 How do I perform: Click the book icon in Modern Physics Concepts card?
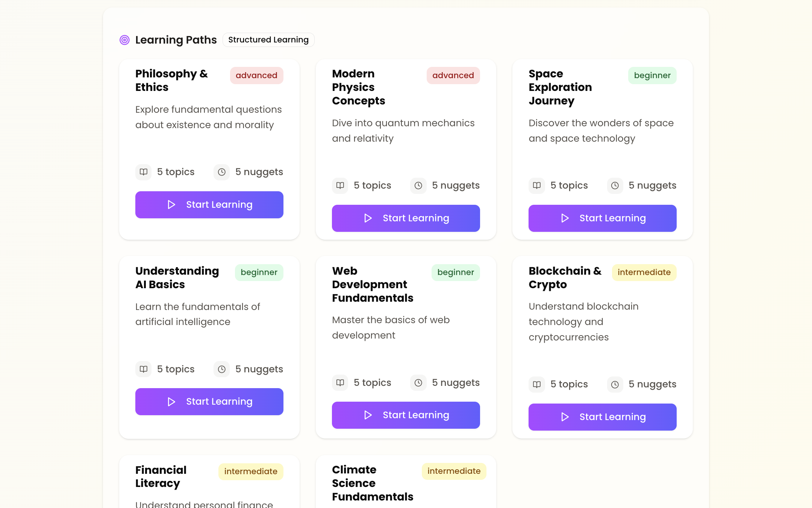[340, 186]
